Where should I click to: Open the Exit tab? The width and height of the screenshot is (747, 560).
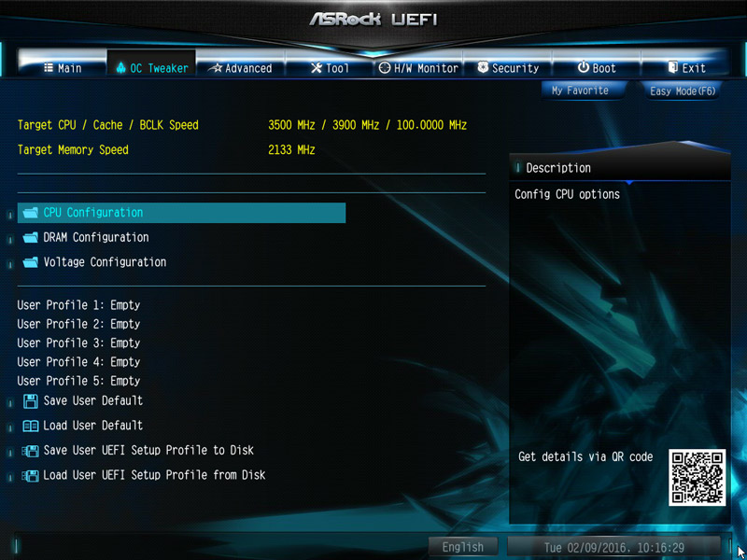click(x=686, y=68)
